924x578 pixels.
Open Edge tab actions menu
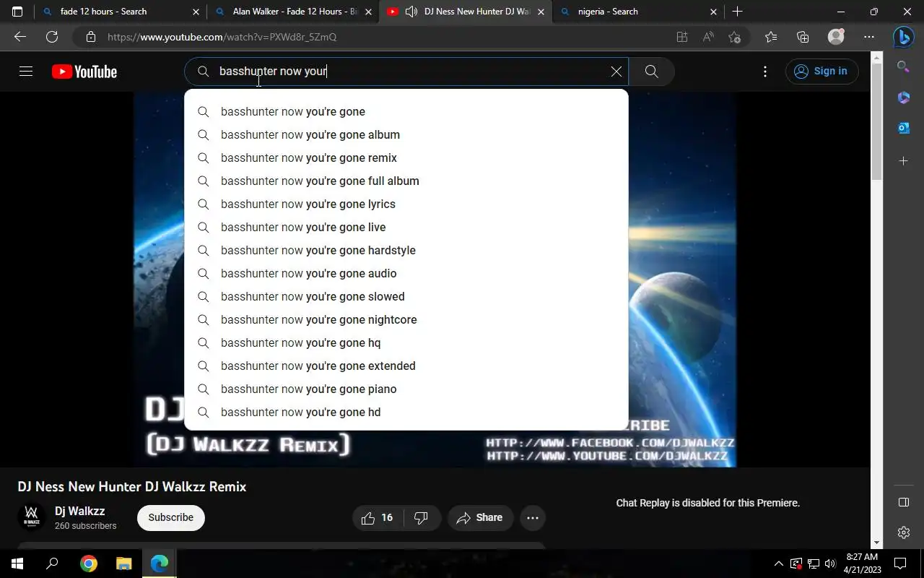pos(17,12)
